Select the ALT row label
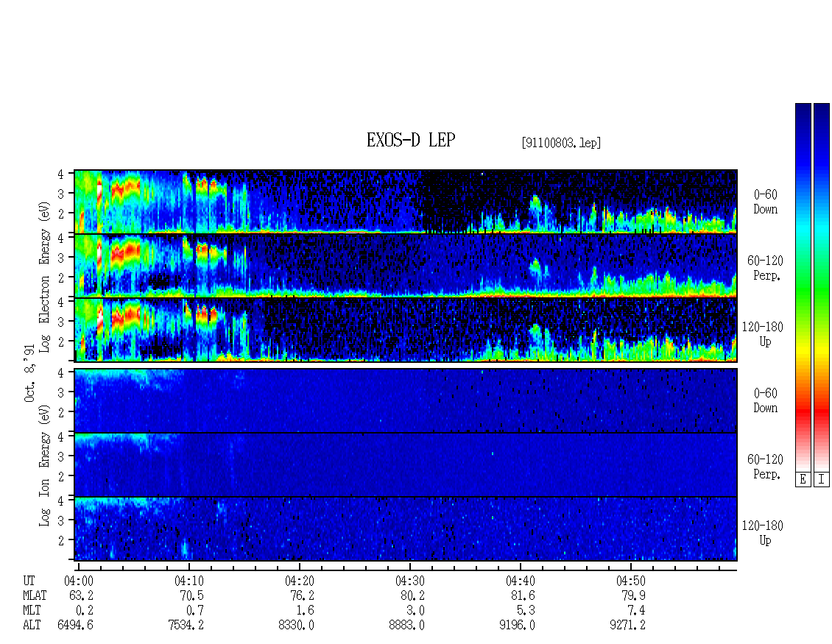 32,626
